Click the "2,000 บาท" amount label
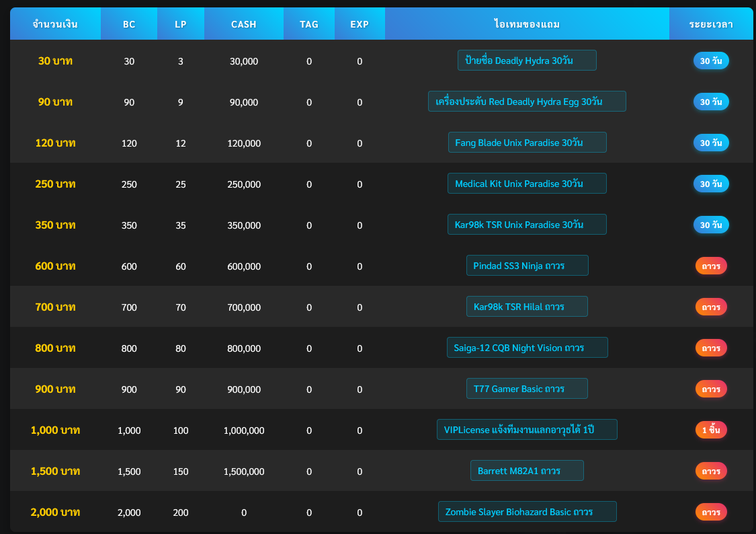This screenshot has width=756, height=534. pyautogui.click(x=54, y=512)
